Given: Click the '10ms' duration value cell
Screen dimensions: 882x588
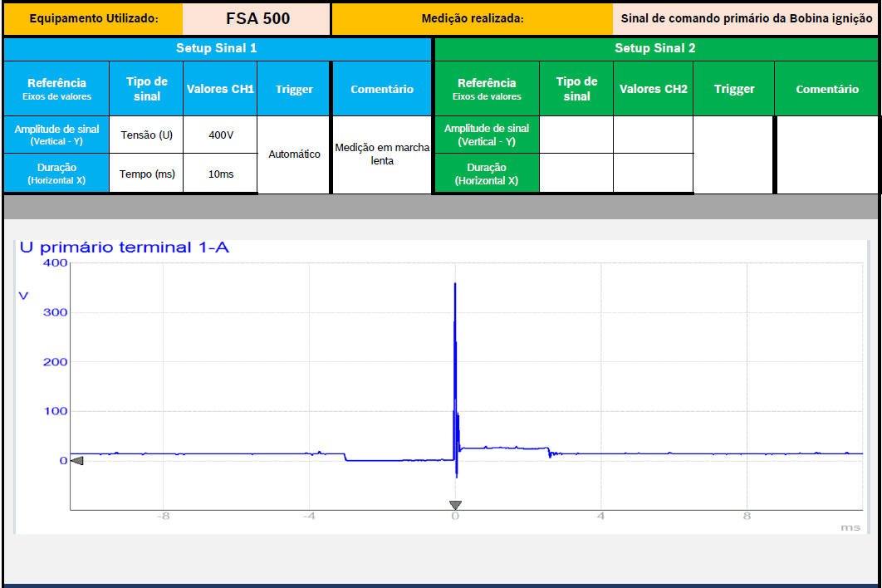Looking at the screenshot, I should click(x=220, y=174).
